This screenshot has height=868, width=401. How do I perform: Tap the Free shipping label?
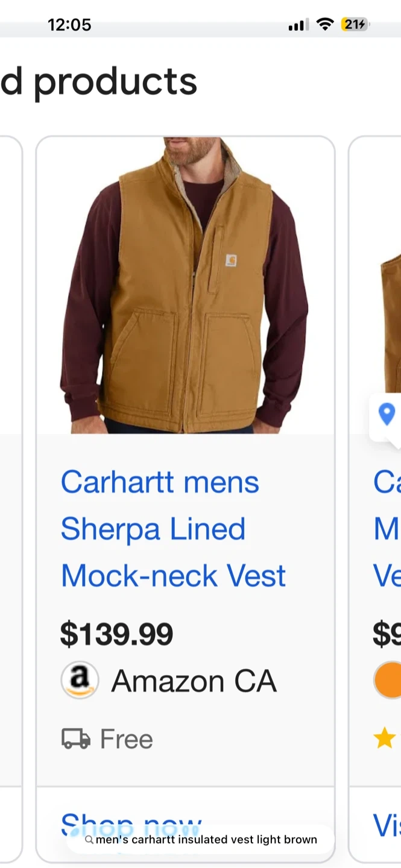click(x=127, y=739)
